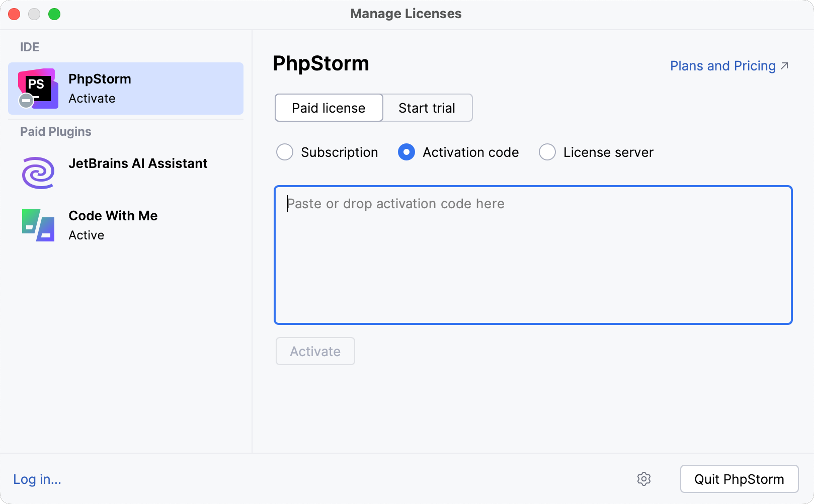Click the JetBrains AI Assistant plugin icon
The width and height of the screenshot is (814, 504).
(x=37, y=173)
